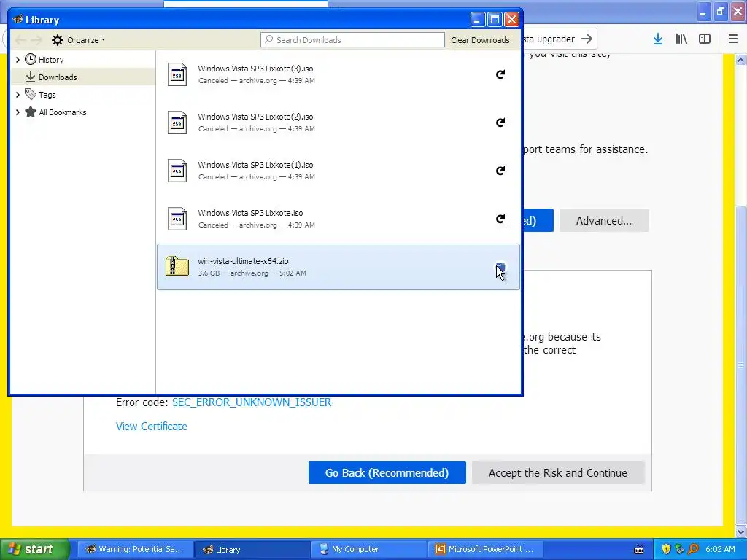Viewport: 747px width, 560px height.
Task: Select Windows Vista SP3 Lixkote(1).iso entry text
Action: pos(256,165)
